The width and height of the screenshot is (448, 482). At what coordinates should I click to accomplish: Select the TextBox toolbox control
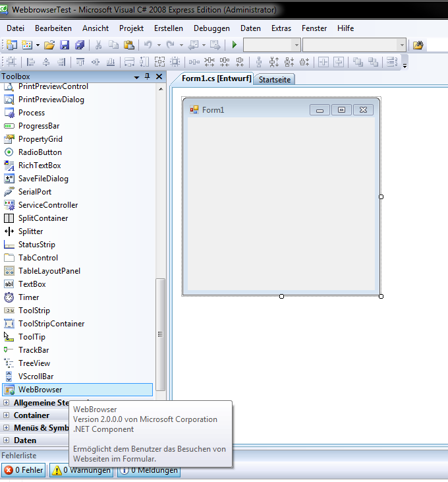coord(77,284)
